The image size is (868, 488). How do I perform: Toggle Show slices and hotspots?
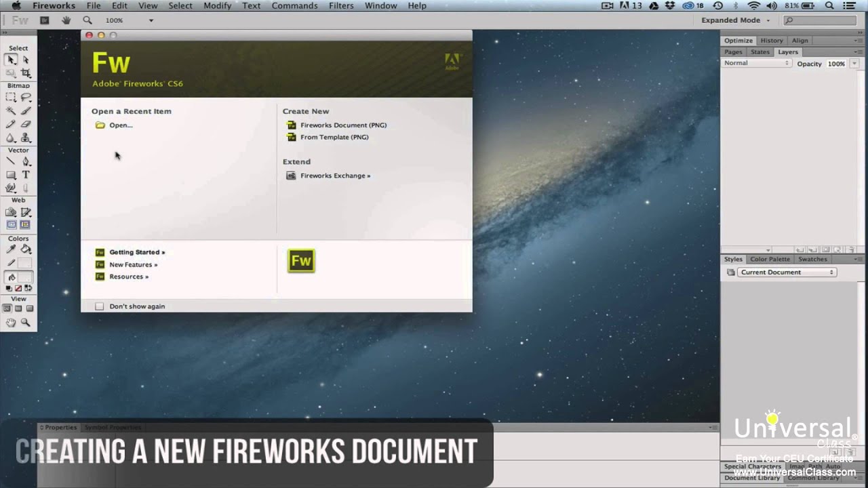(26, 224)
